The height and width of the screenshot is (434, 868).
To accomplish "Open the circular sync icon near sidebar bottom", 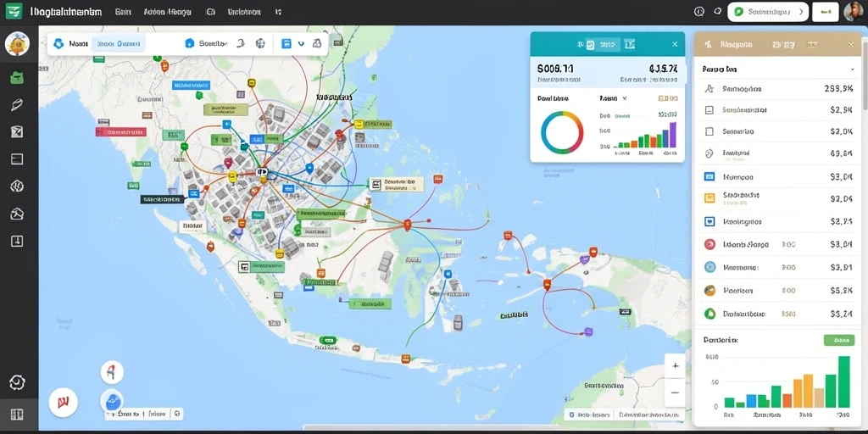I will click(x=17, y=381).
